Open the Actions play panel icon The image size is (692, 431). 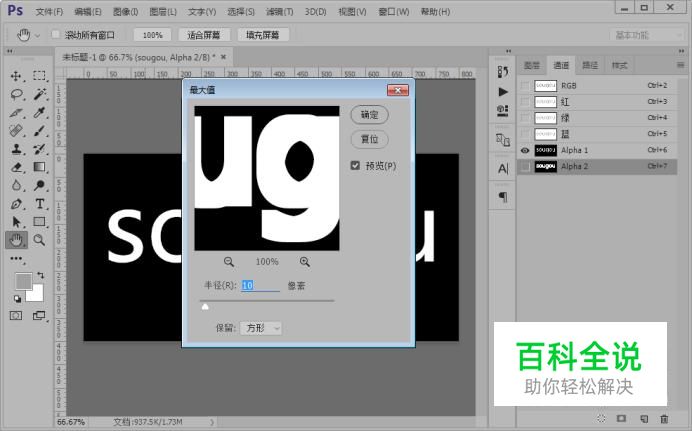pyautogui.click(x=503, y=92)
